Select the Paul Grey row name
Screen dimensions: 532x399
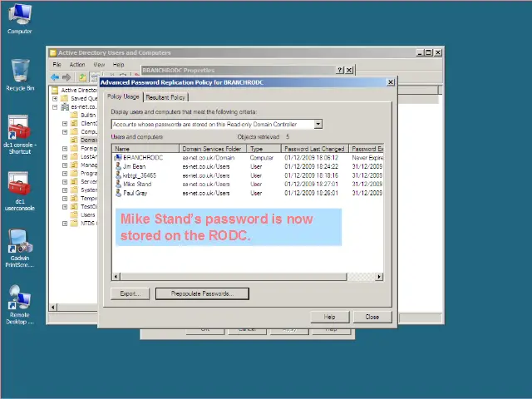coord(135,193)
